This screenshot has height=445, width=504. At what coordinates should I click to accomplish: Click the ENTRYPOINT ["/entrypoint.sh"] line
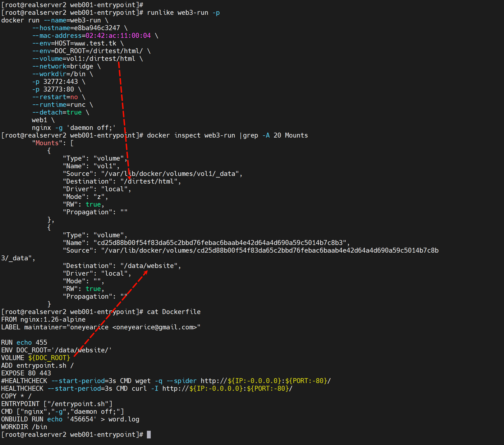[57, 404]
